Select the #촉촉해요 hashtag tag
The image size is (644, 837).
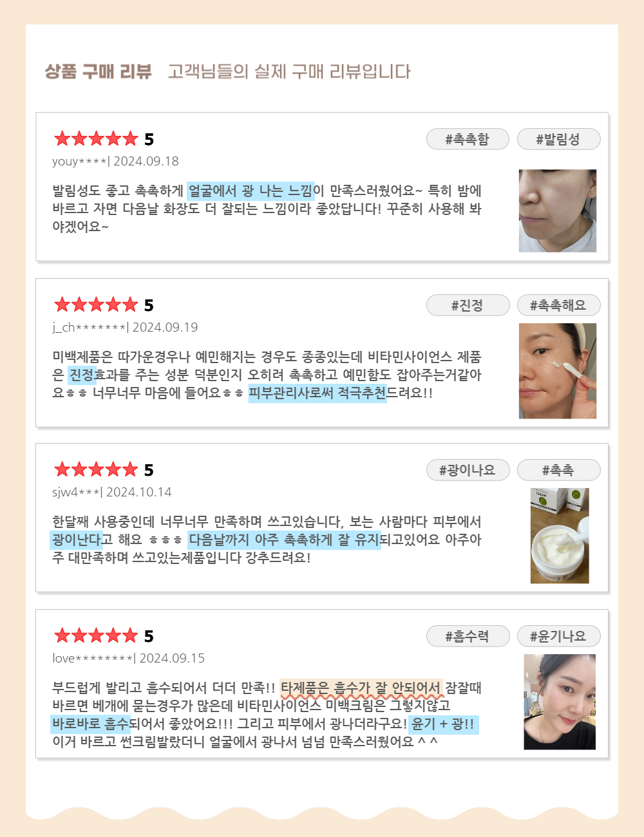tap(558, 305)
